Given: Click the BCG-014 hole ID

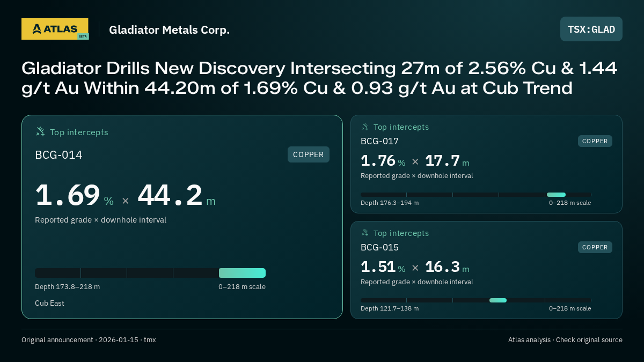Looking at the screenshot, I should point(58,155).
